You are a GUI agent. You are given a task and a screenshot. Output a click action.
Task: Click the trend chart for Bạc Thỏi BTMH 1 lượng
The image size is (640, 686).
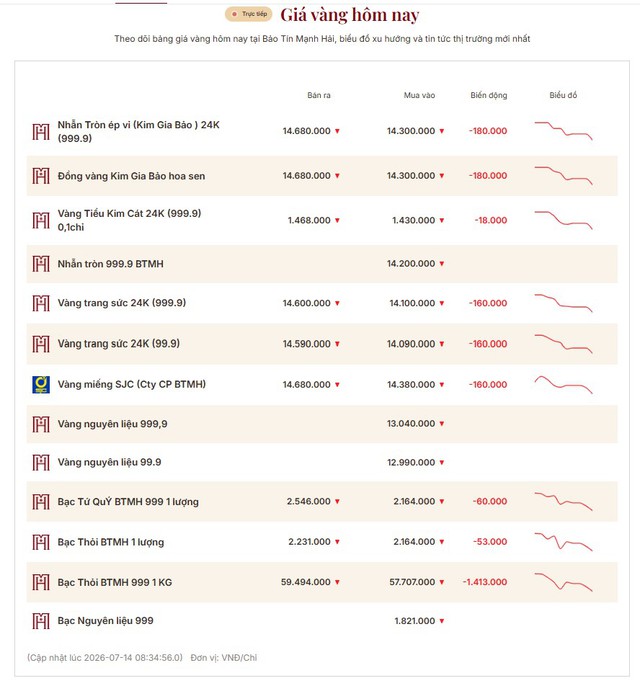coord(563,542)
